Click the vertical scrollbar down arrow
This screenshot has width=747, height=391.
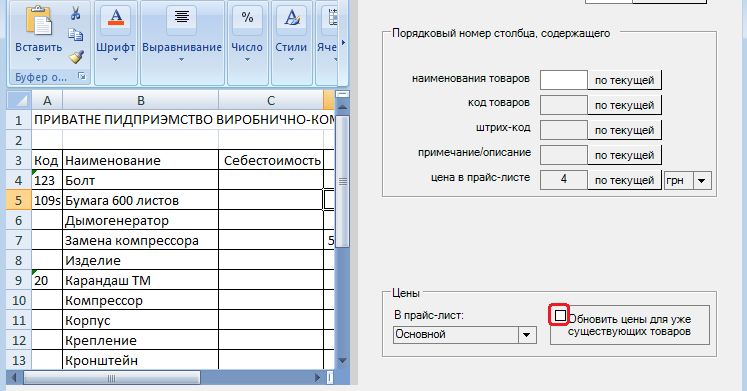(x=343, y=361)
